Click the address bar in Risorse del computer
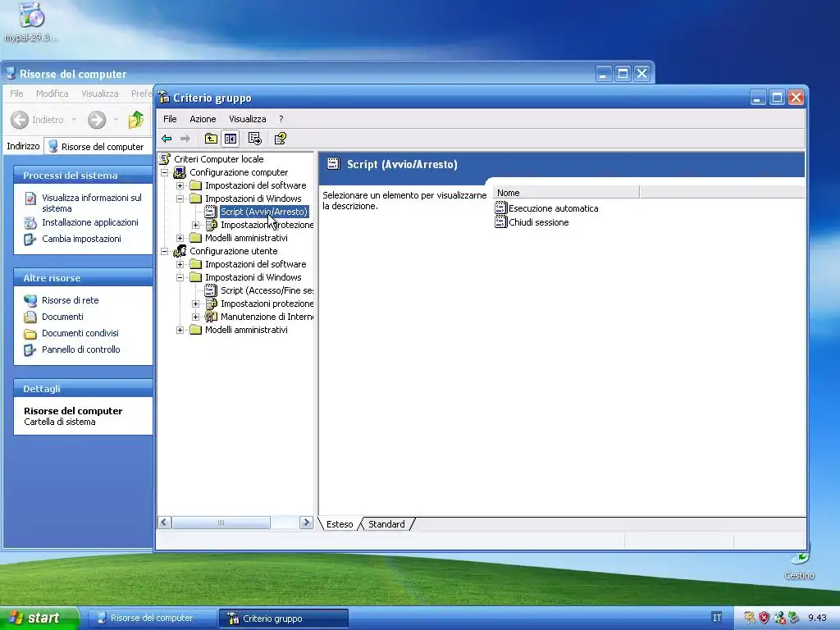This screenshot has width=840, height=630. tap(100, 147)
